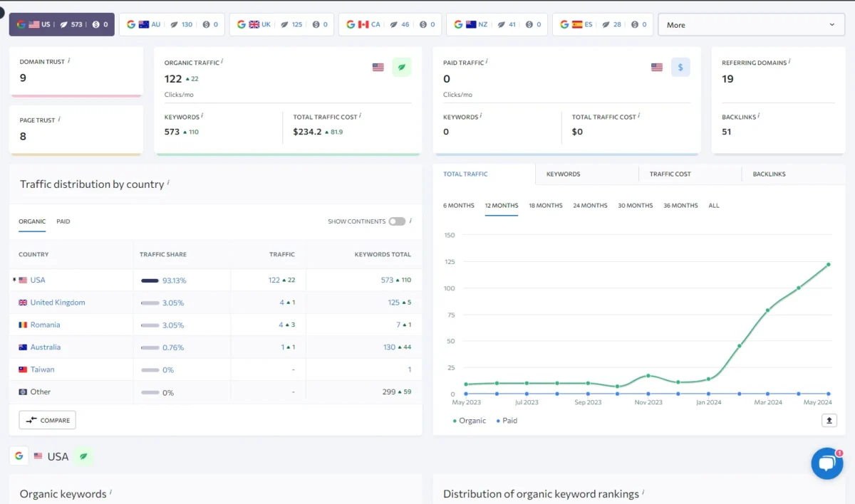Select the dollar icon on the Paid Traffic card
Screen dimensions: 855x504
680,67
